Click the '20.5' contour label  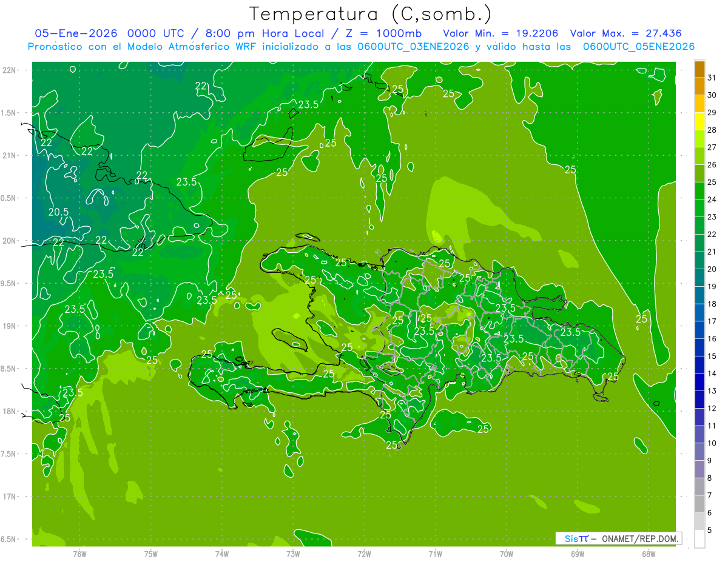58,212
